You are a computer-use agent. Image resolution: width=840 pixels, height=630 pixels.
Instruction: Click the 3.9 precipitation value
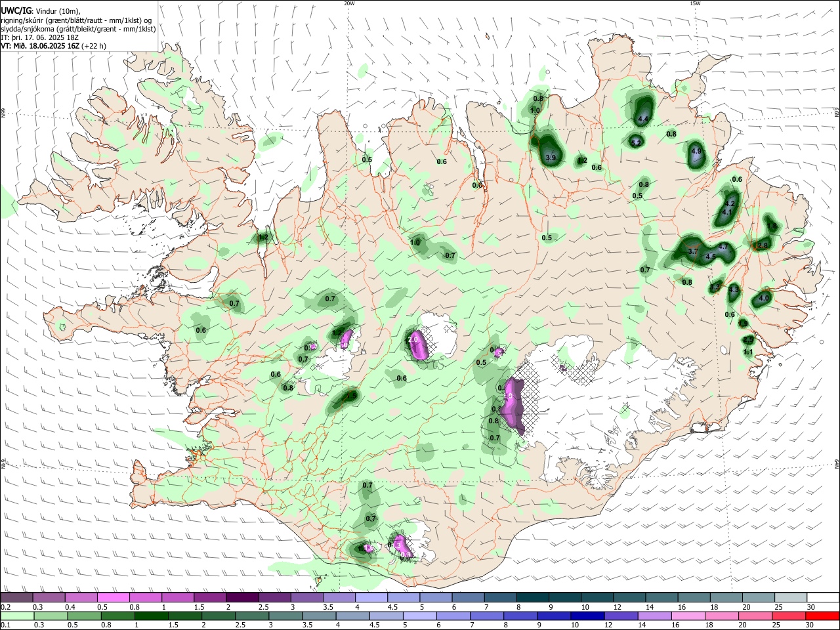point(551,157)
